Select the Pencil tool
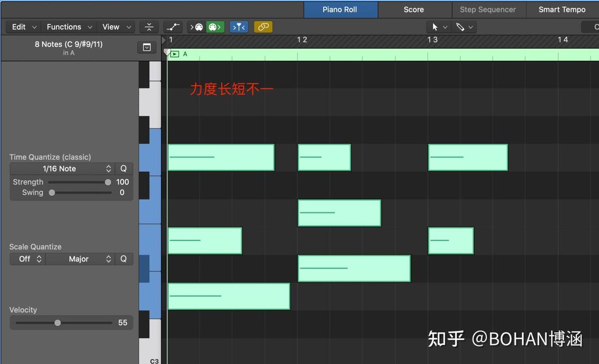The image size is (599, 364). pyautogui.click(x=460, y=27)
